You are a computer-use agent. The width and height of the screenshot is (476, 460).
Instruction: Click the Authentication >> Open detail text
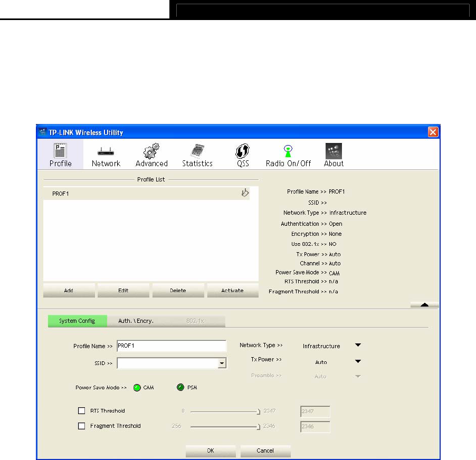pos(311,224)
